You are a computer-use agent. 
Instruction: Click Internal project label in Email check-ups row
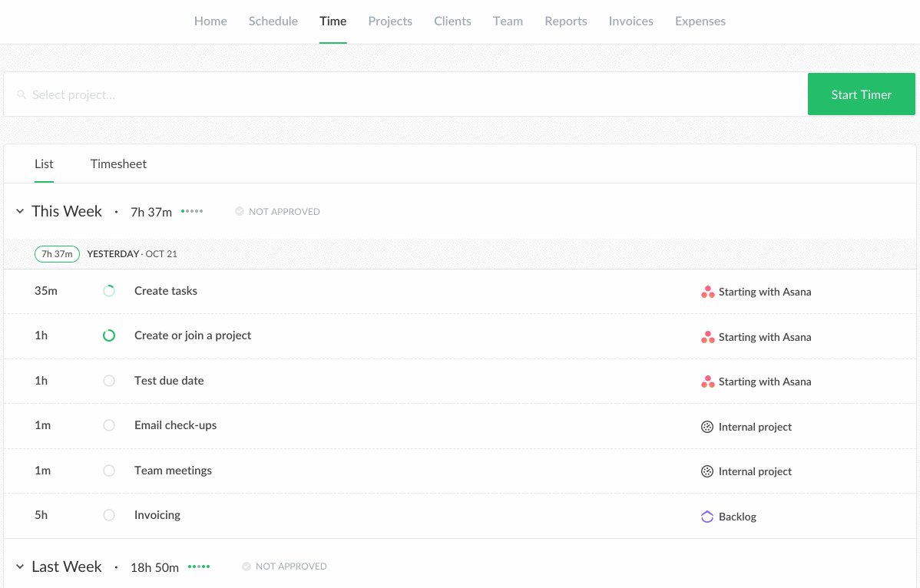(x=755, y=427)
